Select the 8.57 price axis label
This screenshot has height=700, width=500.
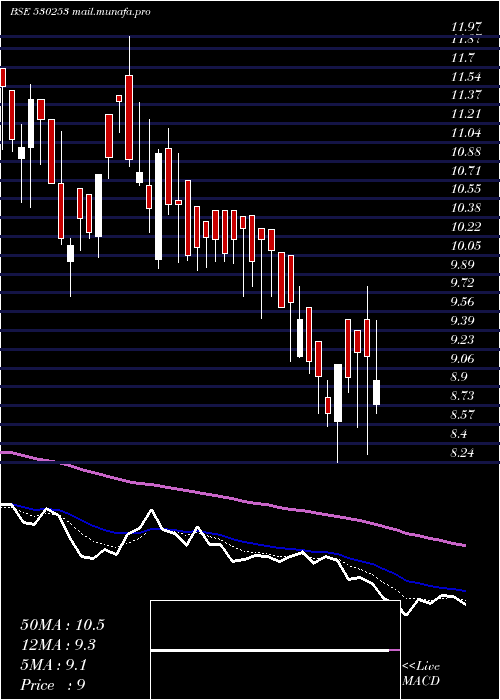[x=463, y=414]
